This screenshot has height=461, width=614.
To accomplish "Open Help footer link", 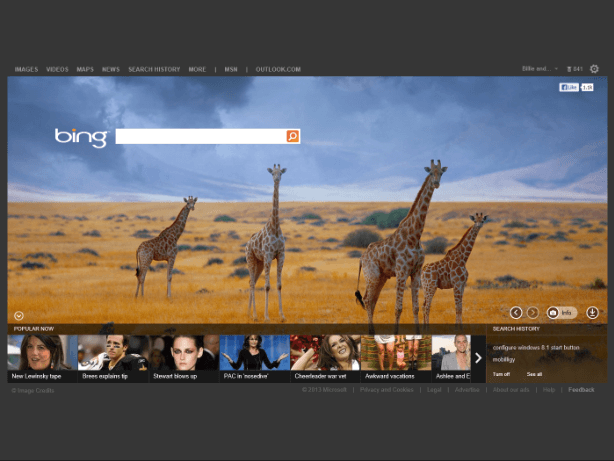I will tap(549, 390).
